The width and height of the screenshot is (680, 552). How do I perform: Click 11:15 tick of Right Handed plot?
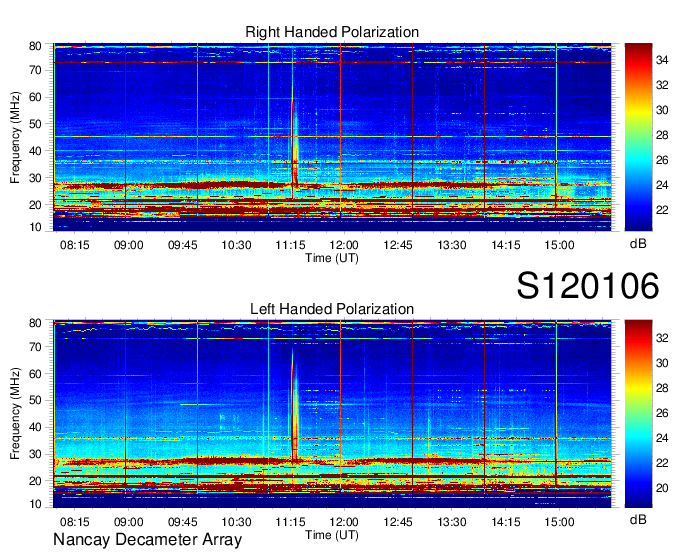(x=291, y=245)
